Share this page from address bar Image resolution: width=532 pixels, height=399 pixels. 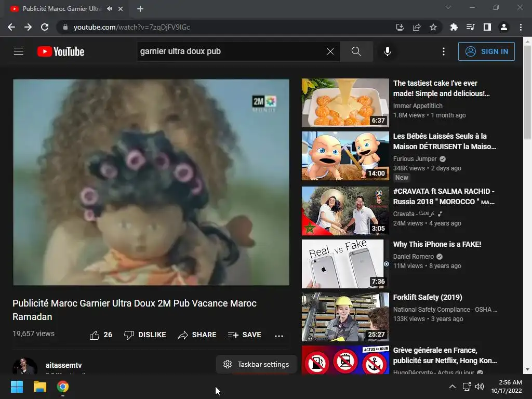[416, 27]
